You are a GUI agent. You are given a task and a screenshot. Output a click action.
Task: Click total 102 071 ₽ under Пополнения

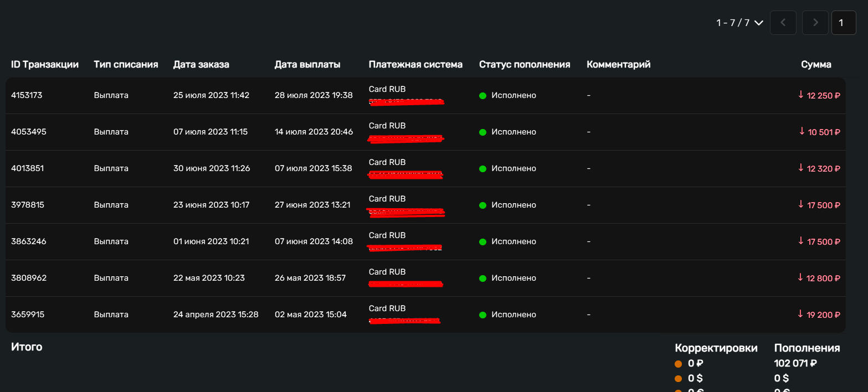(795, 364)
